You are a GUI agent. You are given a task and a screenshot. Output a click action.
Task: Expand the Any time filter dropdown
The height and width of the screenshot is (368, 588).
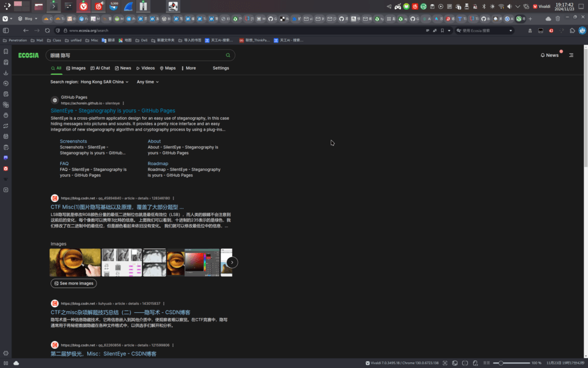coord(148,82)
